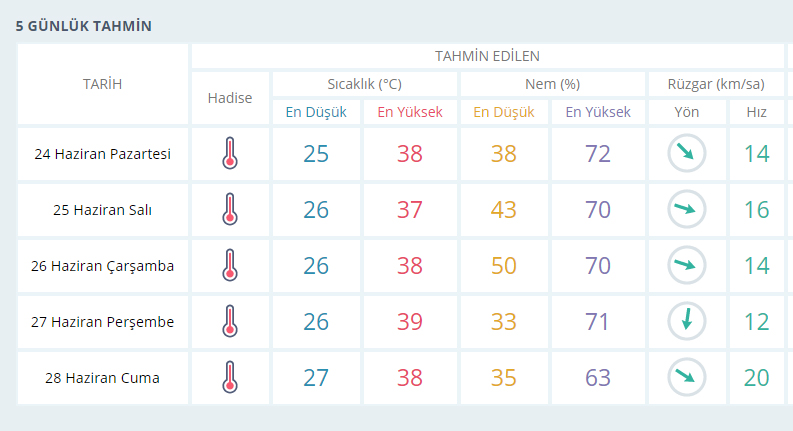Click the wind direction arrow for 26 Haziran Çarşamba
The image size is (793, 431).
(687, 265)
